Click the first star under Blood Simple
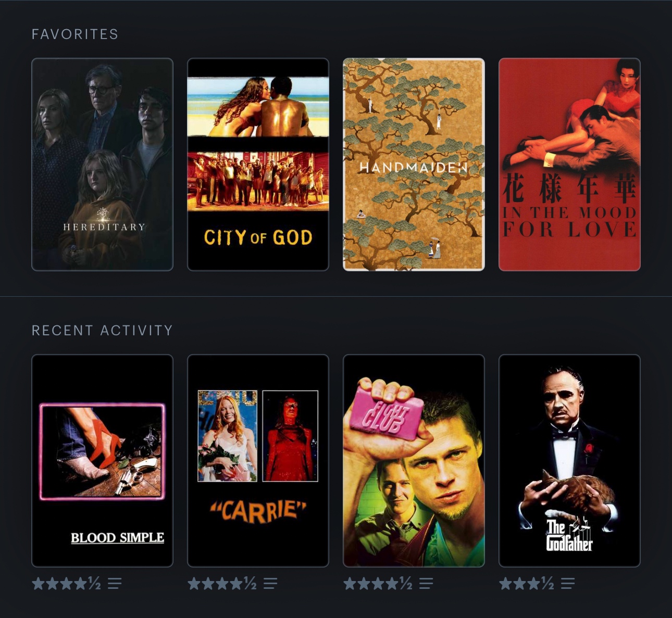672x618 pixels. (x=39, y=584)
